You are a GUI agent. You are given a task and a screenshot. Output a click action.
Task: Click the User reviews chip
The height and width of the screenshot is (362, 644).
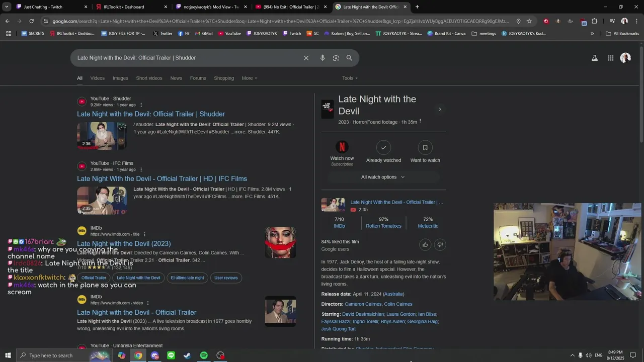pyautogui.click(x=226, y=278)
